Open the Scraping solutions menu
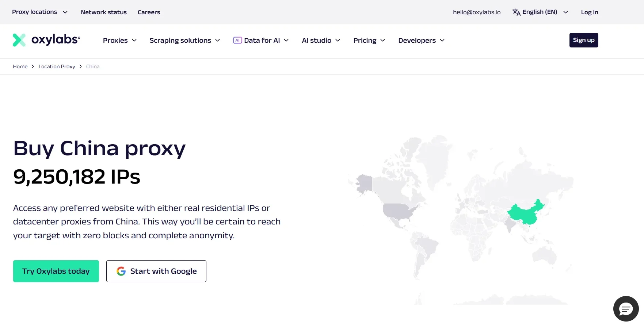The width and height of the screenshot is (644, 327). tap(185, 40)
